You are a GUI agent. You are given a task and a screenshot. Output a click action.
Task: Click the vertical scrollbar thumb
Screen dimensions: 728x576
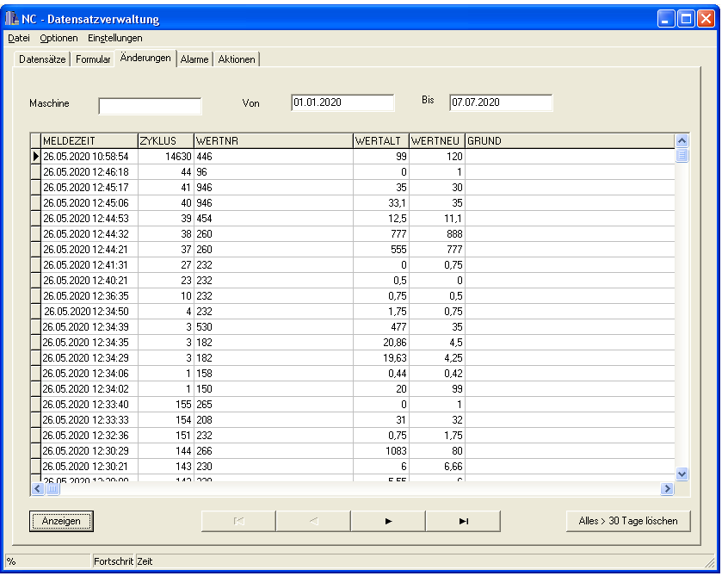coord(682,155)
